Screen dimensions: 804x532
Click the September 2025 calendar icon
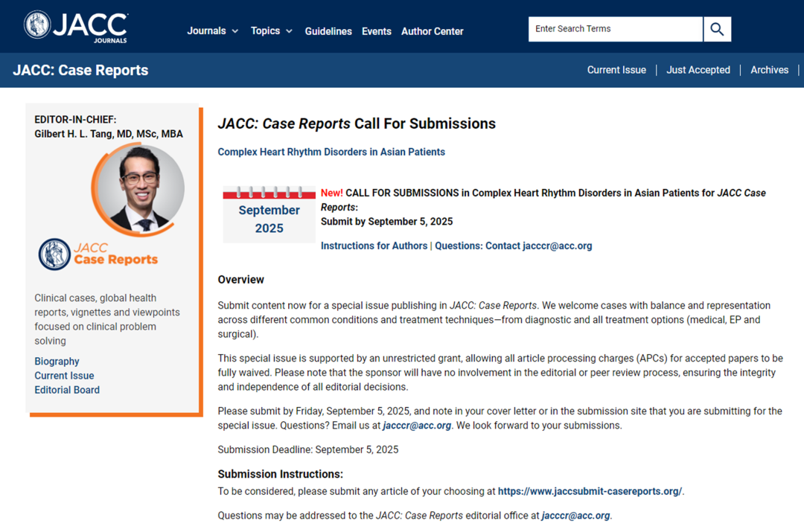pyautogui.click(x=269, y=214)
